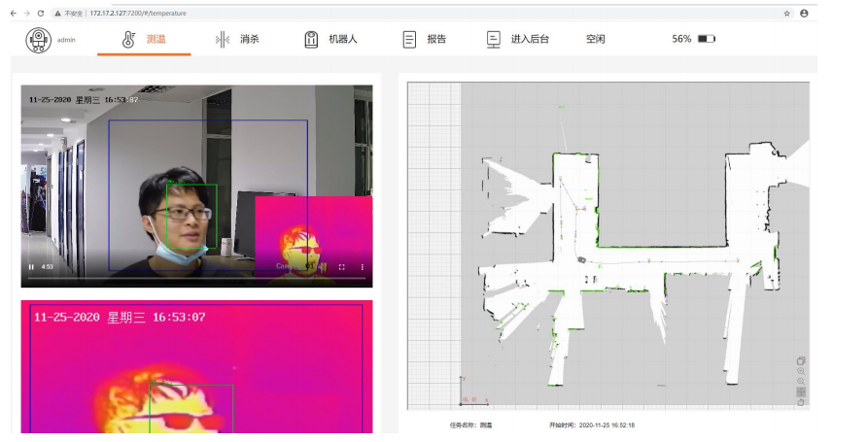Open video more-options menu (three dots)

pos(363,267)
